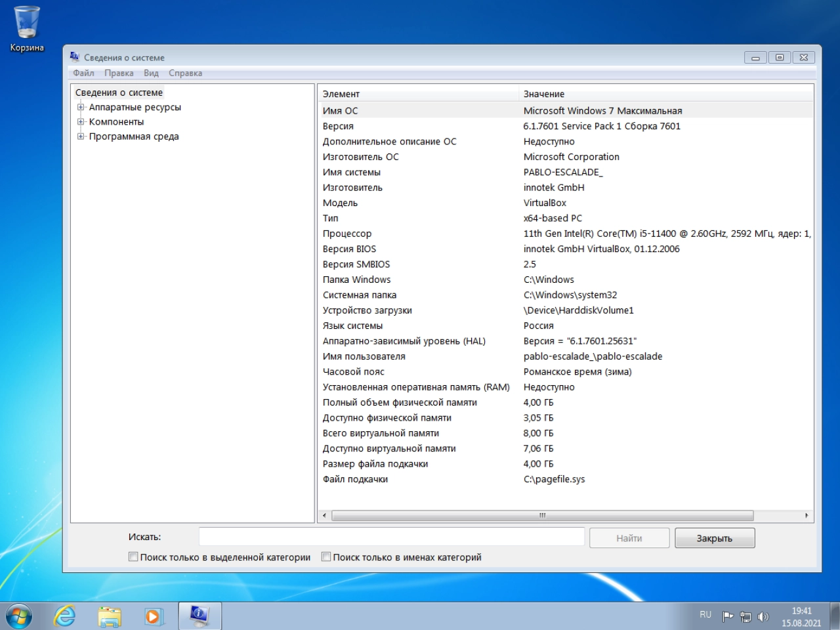Select the Установленная оперативная память (RAM) row

coord(566,387)
